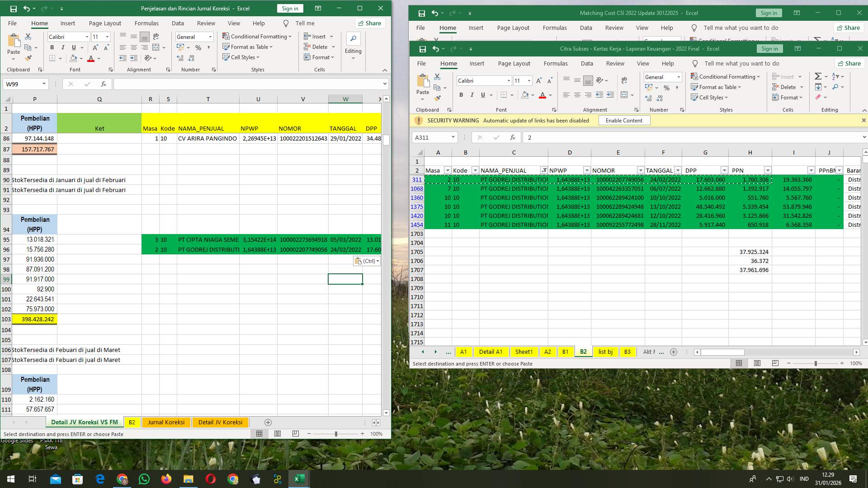This screenshot has height=488, width=868.
Task: Open Conditional Formatting in Citra Sukses workbook
Action: click(x=726, y=76)
